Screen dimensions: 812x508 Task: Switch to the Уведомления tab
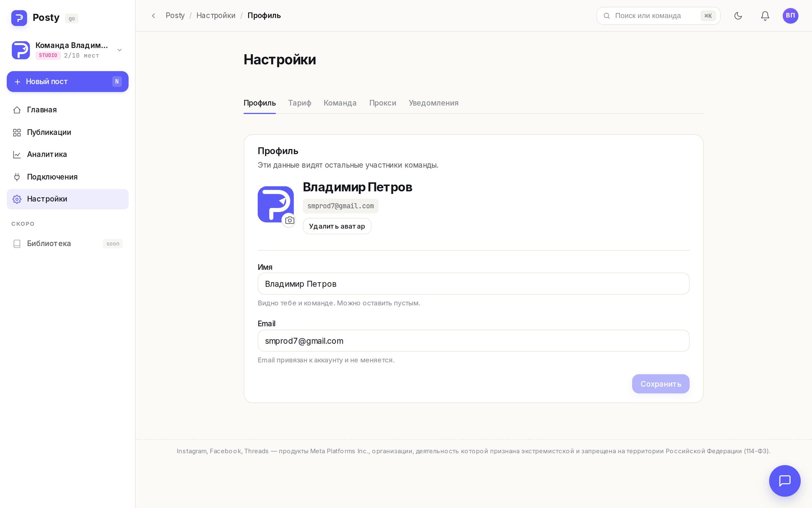point(434,103)
